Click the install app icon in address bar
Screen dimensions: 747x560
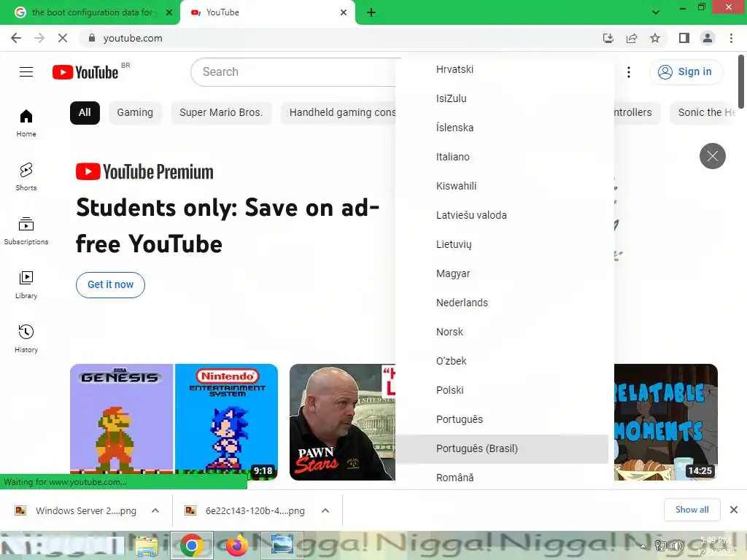pyautogui.click(x=608, y=38)
